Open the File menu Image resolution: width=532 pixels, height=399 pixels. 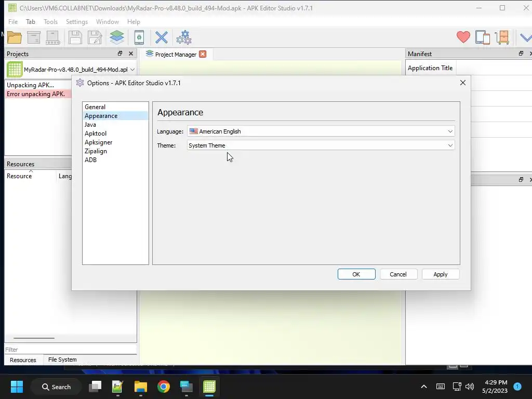[13, 22]
